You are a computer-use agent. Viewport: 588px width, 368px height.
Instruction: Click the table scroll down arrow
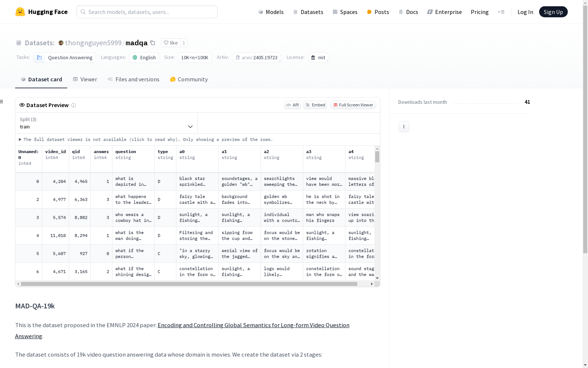[x=377, y=278]
